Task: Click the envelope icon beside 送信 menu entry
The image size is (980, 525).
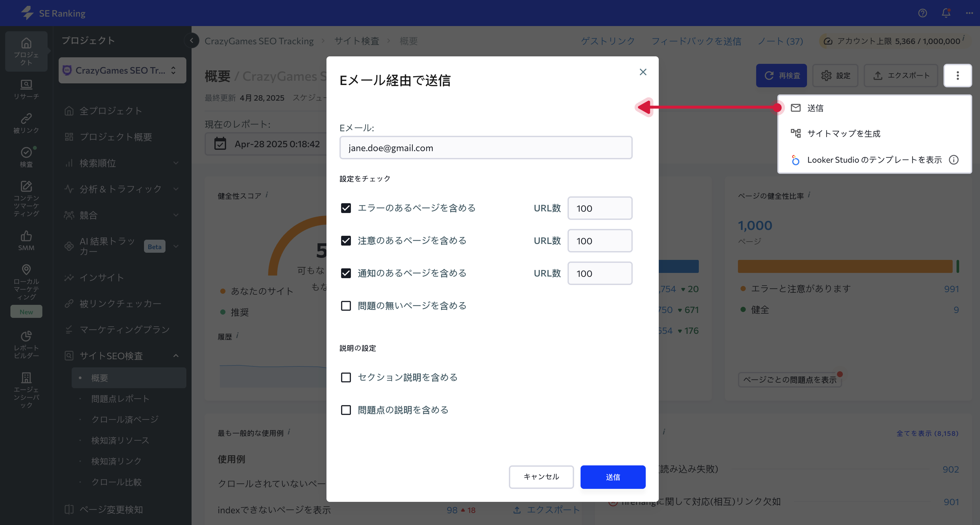Action: (796, 108)
